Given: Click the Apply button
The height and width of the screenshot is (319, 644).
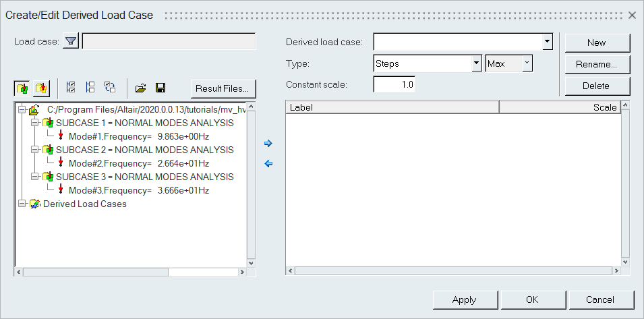Looking at the screenshot, I should 464,299.
